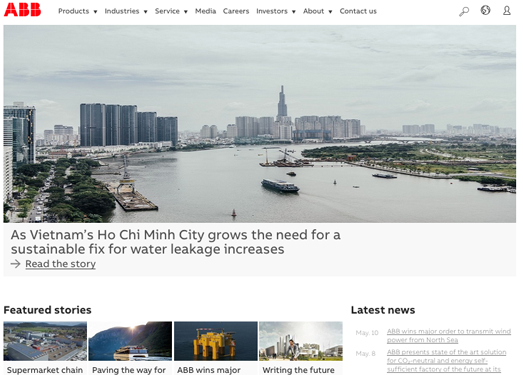Go to the Contact us page
The width and height of the screenshot is (523, 375).
pos(358,11)
